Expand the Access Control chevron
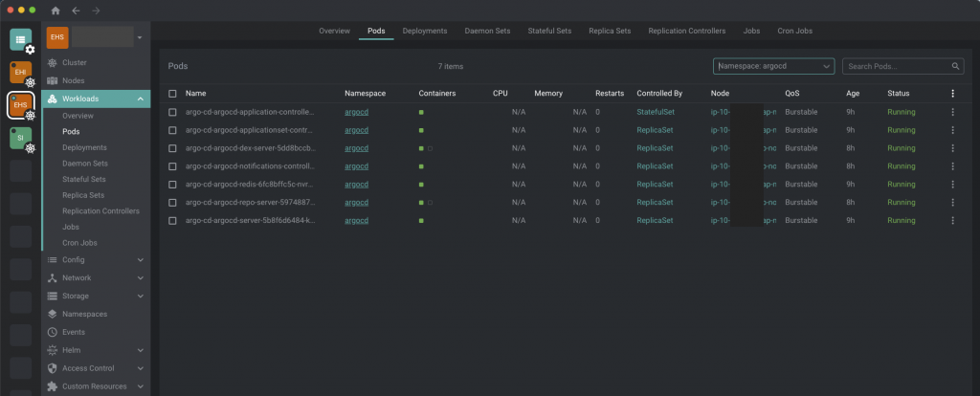Image resolution: width=980 pixels, height=396 pixels. pyautogui.click(x=140, y=368)
